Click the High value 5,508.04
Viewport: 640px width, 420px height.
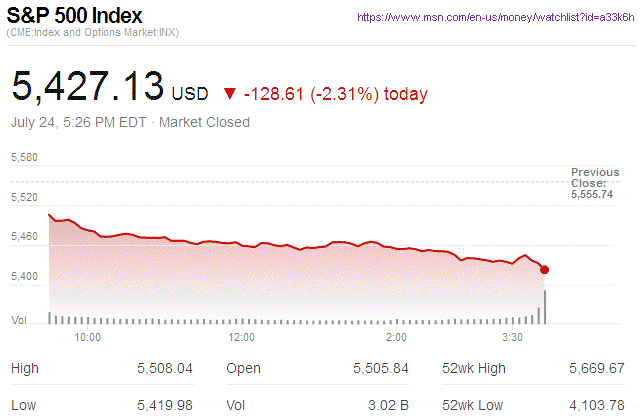point(162,369)
